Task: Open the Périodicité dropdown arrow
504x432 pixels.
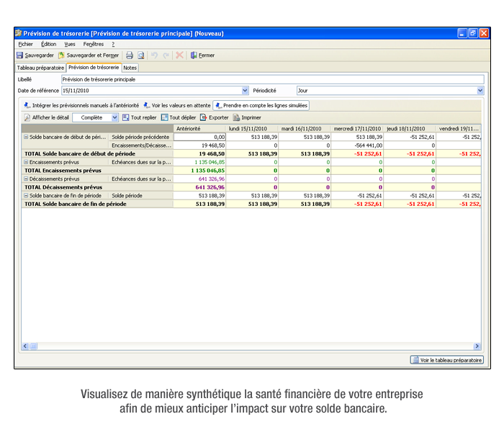Action: [x=480, y=91]
